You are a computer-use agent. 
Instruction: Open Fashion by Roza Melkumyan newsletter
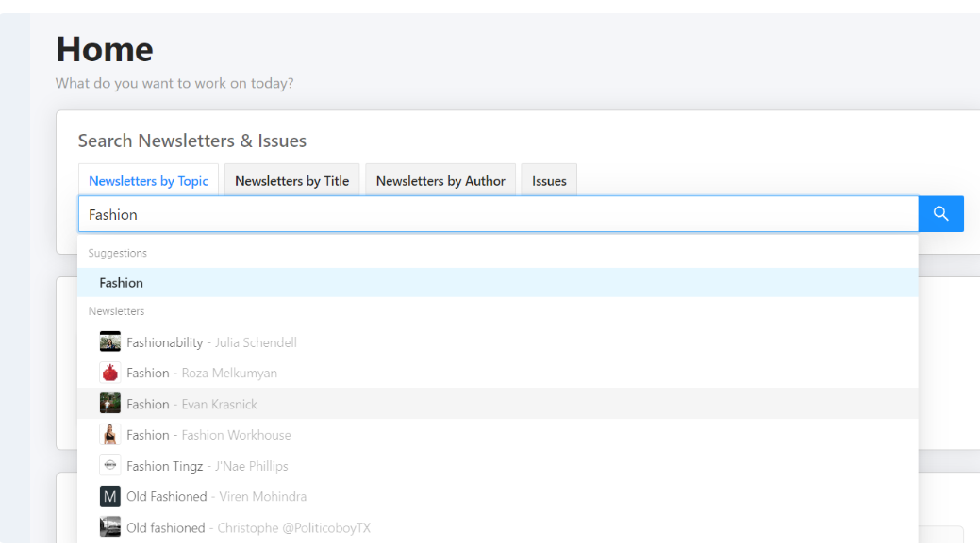tap(202, 374)
